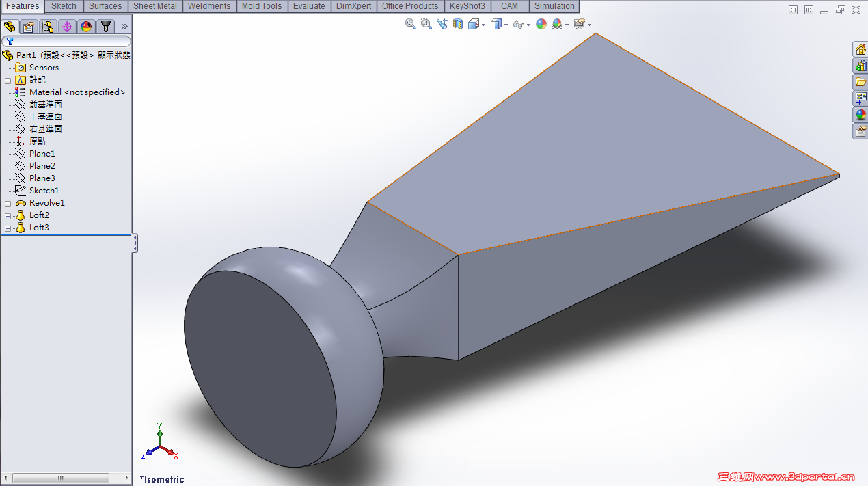
Task: Open Edit Appearance color ball
Action: (x=541, y=24)
